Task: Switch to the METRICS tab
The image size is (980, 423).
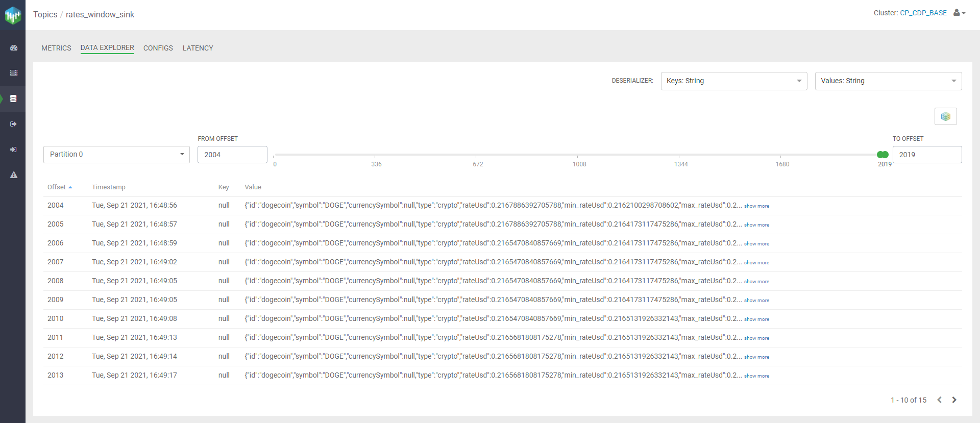Action: click(x=56, y=48)
